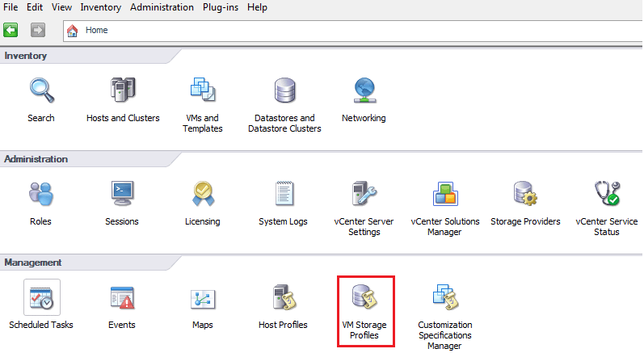This screenshot has height=353, width=644.
Task: Click the Home house icon in address bar
Action: pos(72,31)
